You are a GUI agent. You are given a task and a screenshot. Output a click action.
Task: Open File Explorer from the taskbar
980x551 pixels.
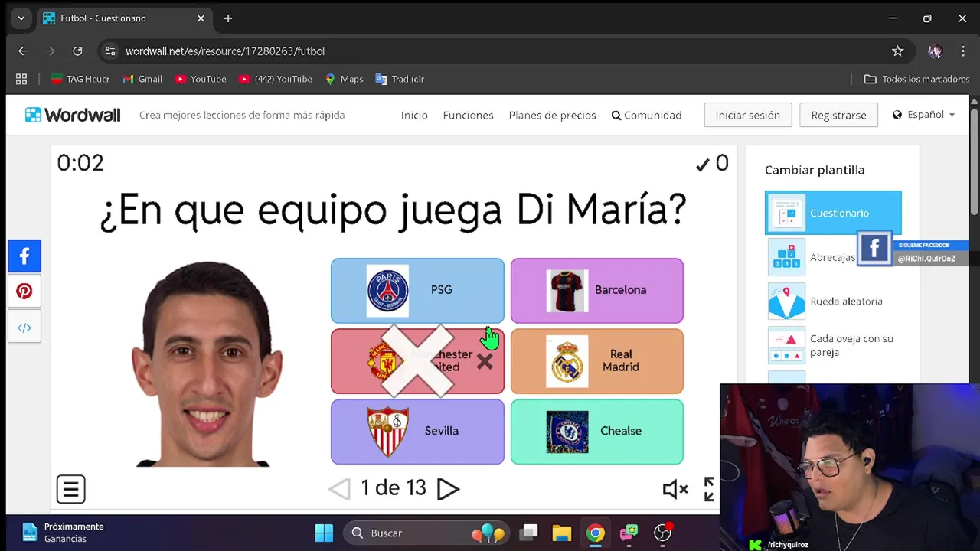pyautogui.click(x=562, y=533)
